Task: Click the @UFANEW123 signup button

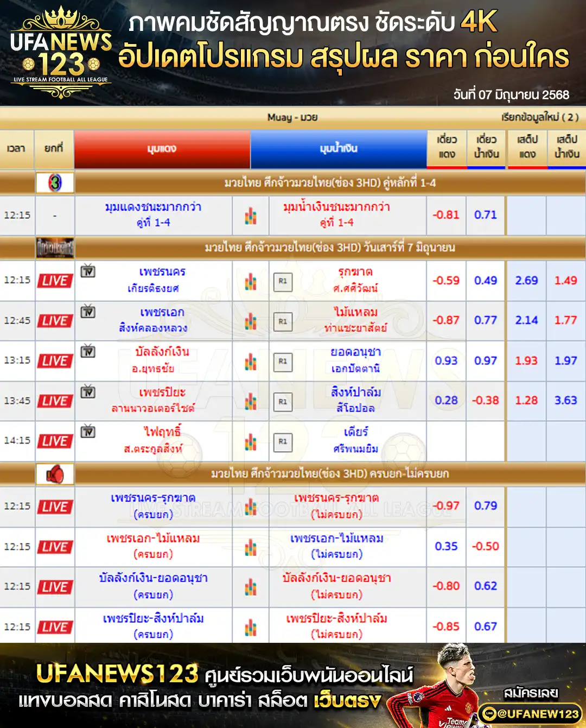Action: point(530,713)
